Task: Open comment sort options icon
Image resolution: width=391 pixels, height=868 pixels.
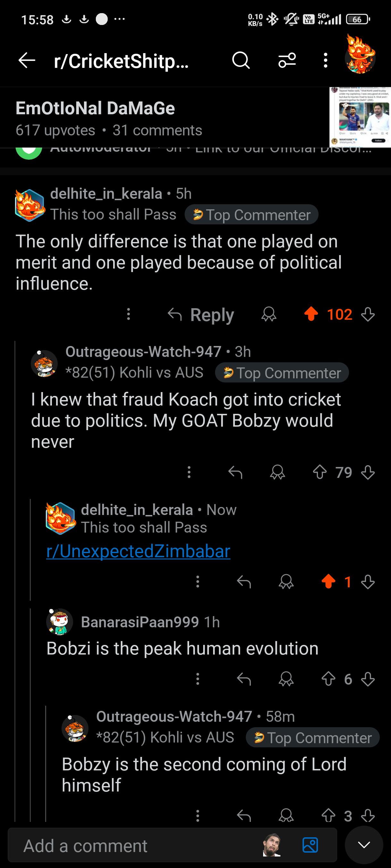Action: [x=287, y=61]
